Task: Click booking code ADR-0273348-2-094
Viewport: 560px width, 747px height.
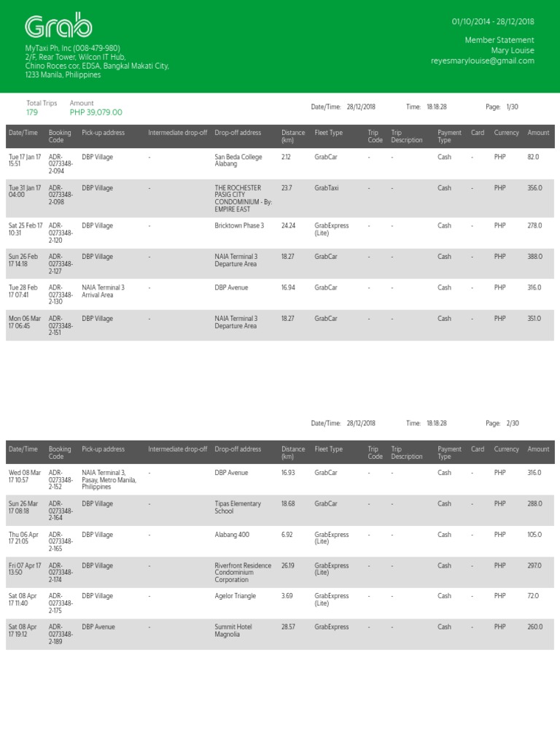Action: pyautogui.click(x=61, y=165)
